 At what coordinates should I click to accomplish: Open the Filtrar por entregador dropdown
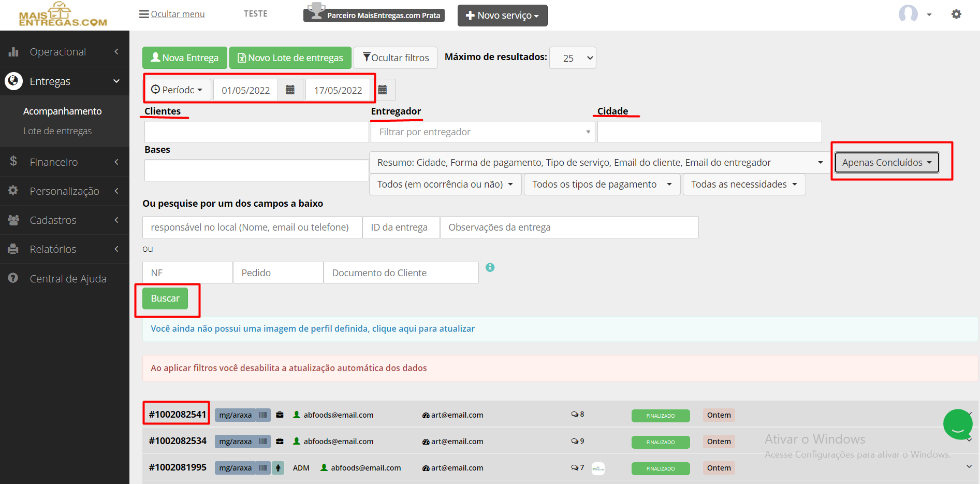click(x=483, y=132)
